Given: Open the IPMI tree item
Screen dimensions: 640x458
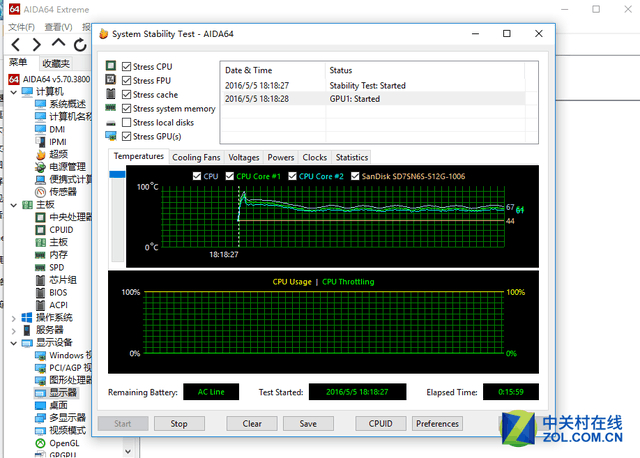Looking at the screenshot, I should tap(51, 142).
